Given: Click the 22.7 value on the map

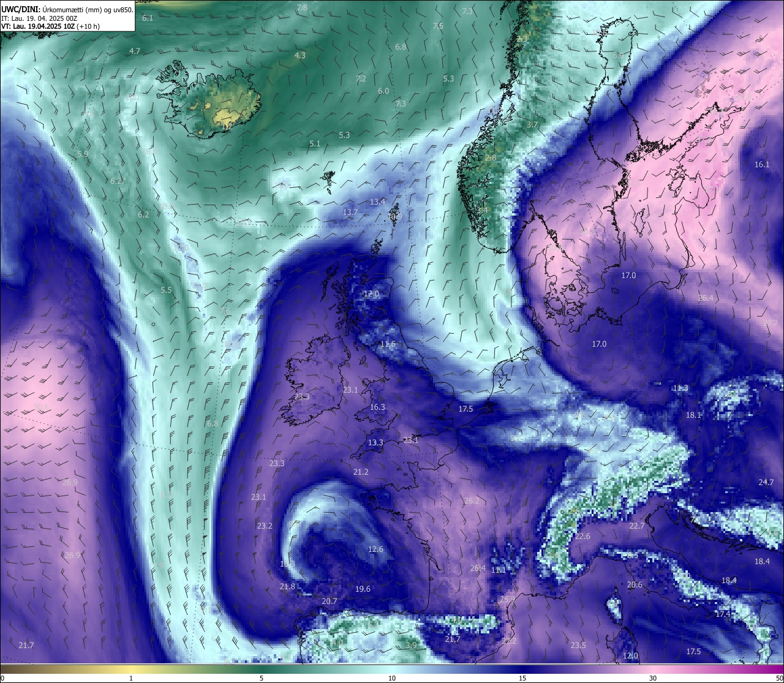Looking at the screenshot, I should click(x=636, y=526).
